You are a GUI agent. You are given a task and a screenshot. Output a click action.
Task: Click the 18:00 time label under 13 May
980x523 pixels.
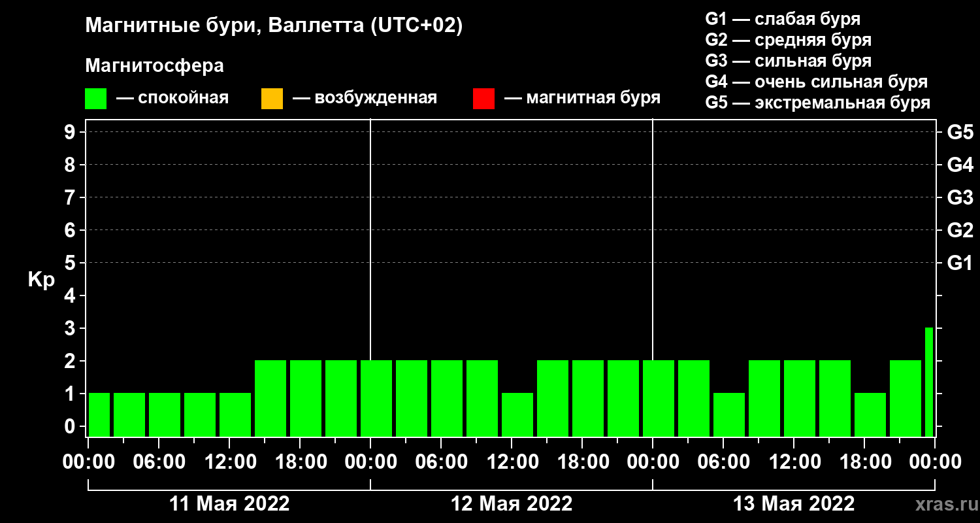pos(864,462)
